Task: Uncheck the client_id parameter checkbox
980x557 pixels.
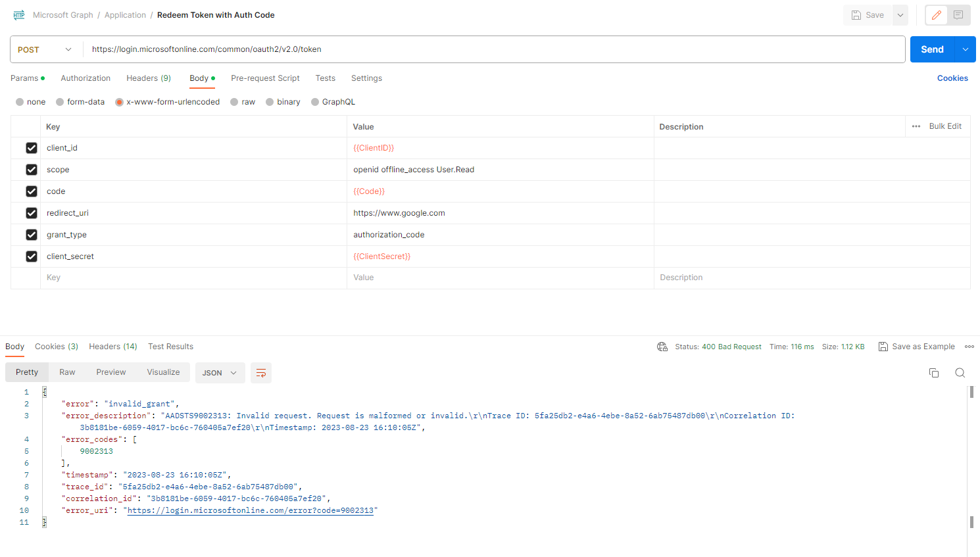Action: [x=32, y=148]
